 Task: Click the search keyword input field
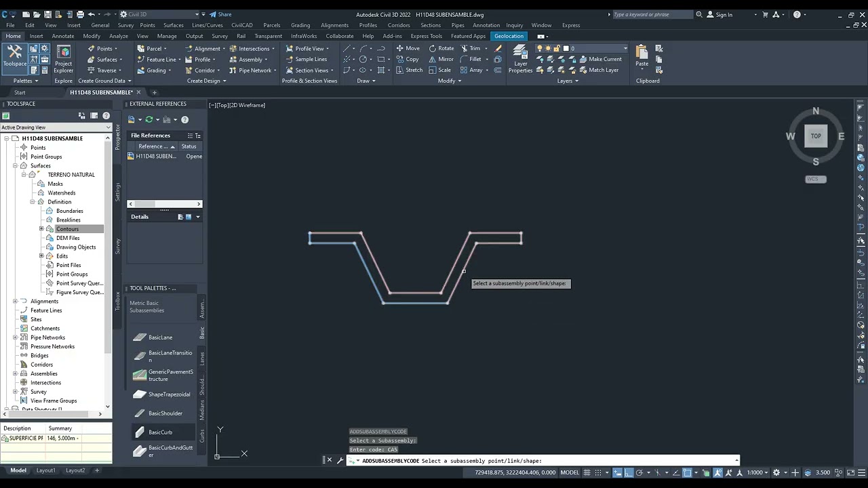tap(652, 14)
